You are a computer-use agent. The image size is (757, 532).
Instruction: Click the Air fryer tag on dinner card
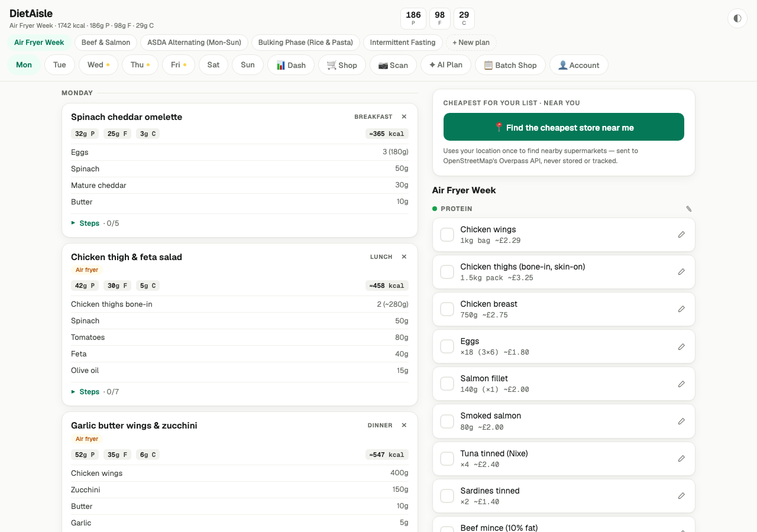pyautogui.click(x=87, y=439)
